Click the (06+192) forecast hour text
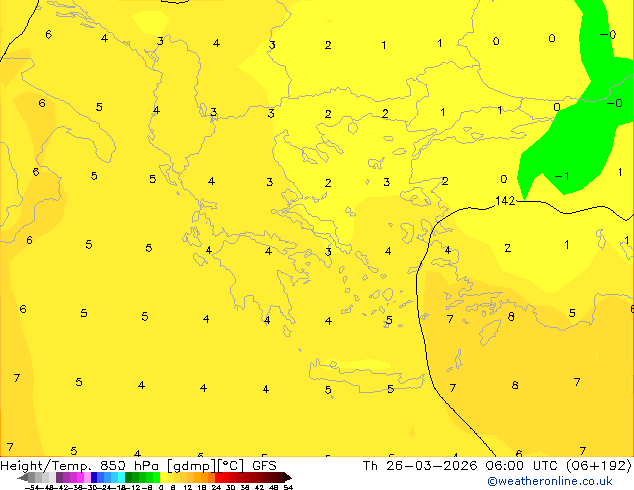The image size is (634, 490). 599,466
